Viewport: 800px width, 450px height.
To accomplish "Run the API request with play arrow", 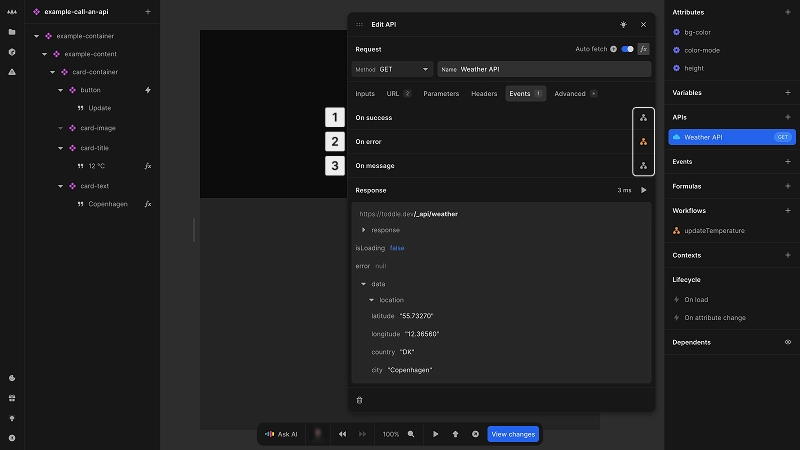I will 644,190.
